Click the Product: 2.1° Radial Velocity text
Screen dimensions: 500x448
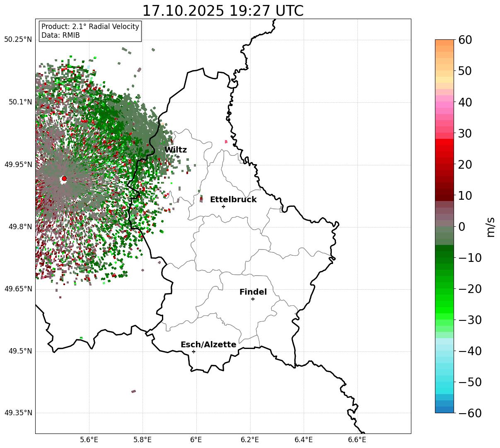(x=90, y=27)
